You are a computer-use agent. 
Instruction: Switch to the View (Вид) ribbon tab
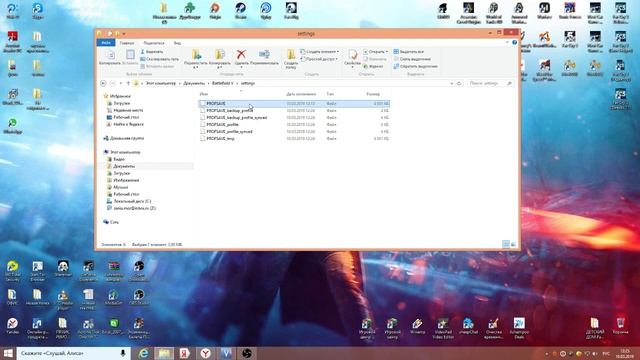coord(177,43)
